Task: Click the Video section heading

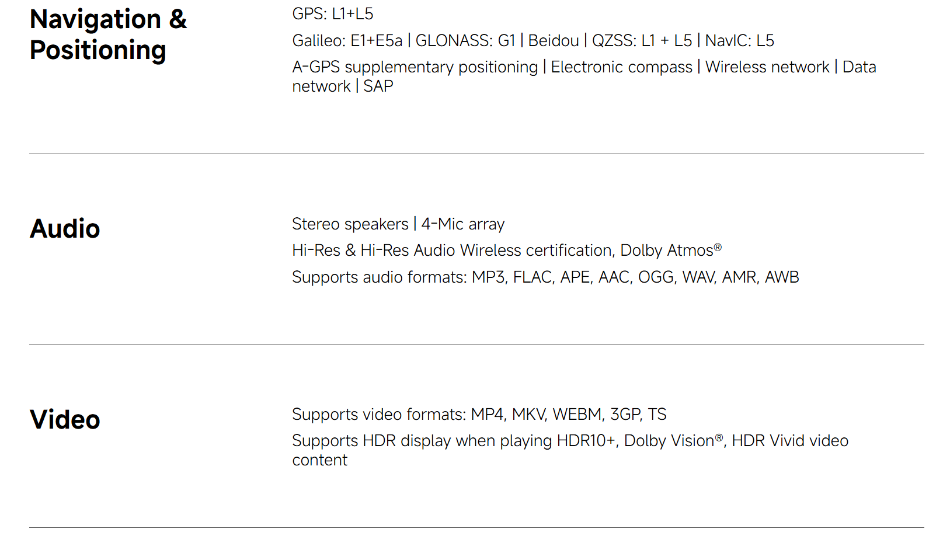Action: coord(65,419)
